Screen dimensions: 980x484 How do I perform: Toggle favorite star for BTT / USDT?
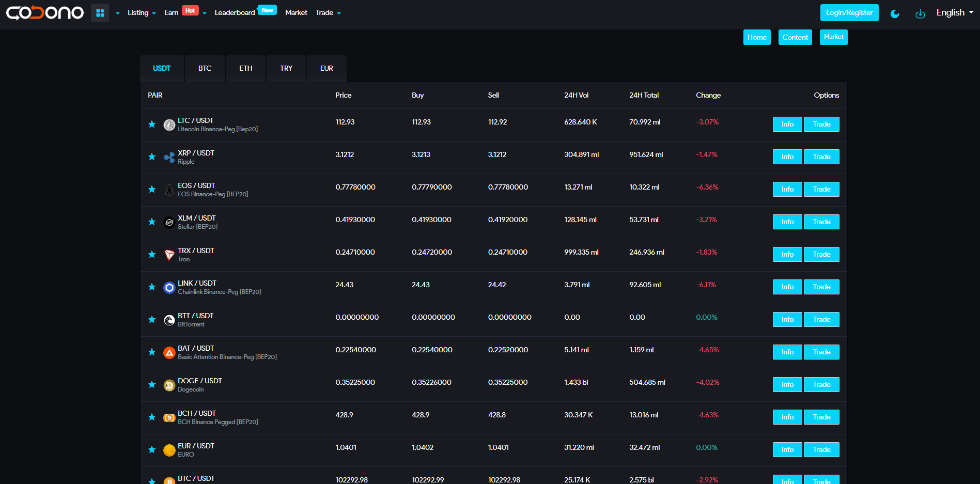[x=152, y=319]
